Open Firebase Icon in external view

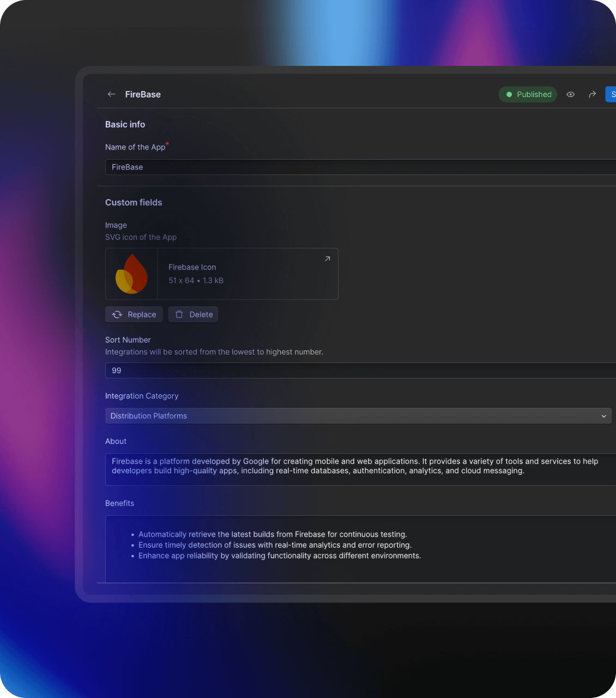tap(327, 259)
